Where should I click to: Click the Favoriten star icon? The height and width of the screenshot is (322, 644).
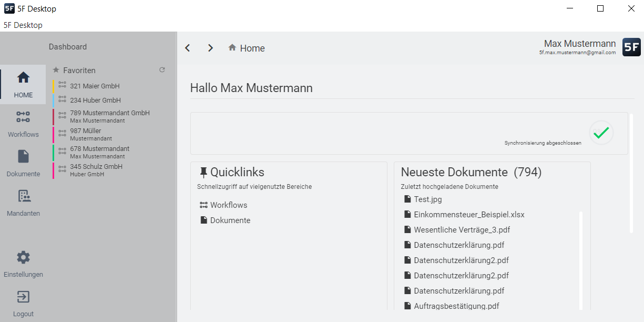tap(56, 70)
